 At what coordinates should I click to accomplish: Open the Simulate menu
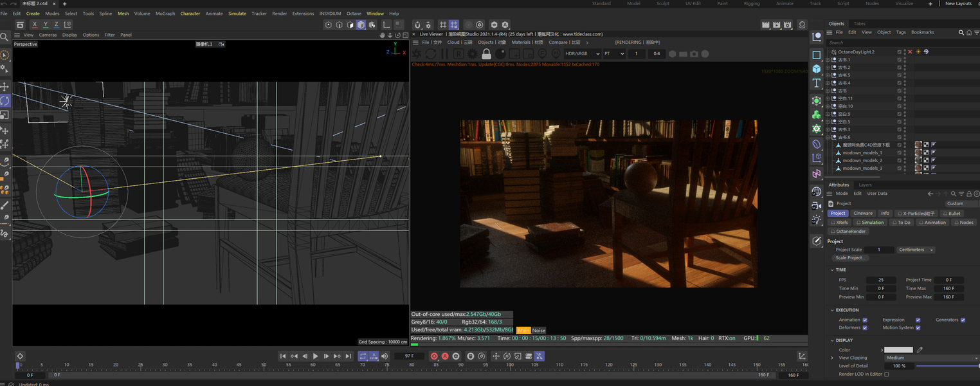point(237,14)
